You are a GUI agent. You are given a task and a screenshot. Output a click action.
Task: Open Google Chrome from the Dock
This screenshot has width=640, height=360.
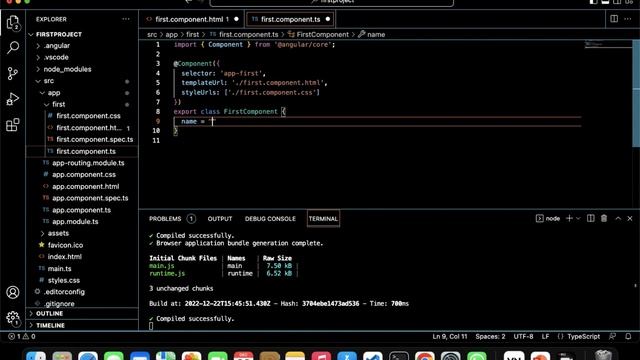coord(424,356)
